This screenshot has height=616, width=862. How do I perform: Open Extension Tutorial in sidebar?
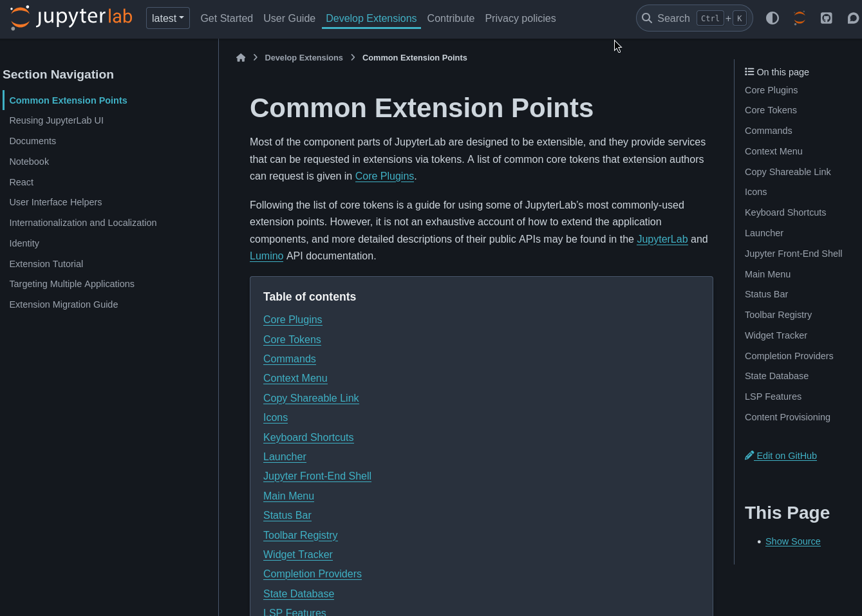click(46, 264)
